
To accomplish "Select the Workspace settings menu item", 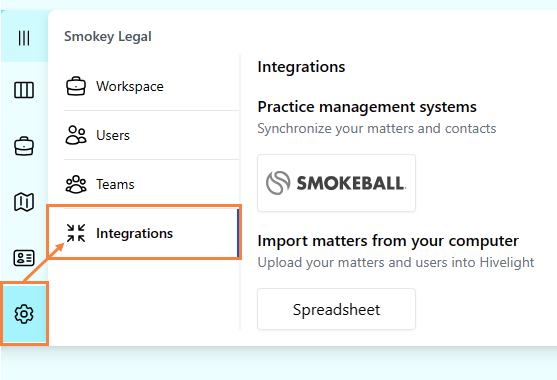I will [x=151, y=86].
